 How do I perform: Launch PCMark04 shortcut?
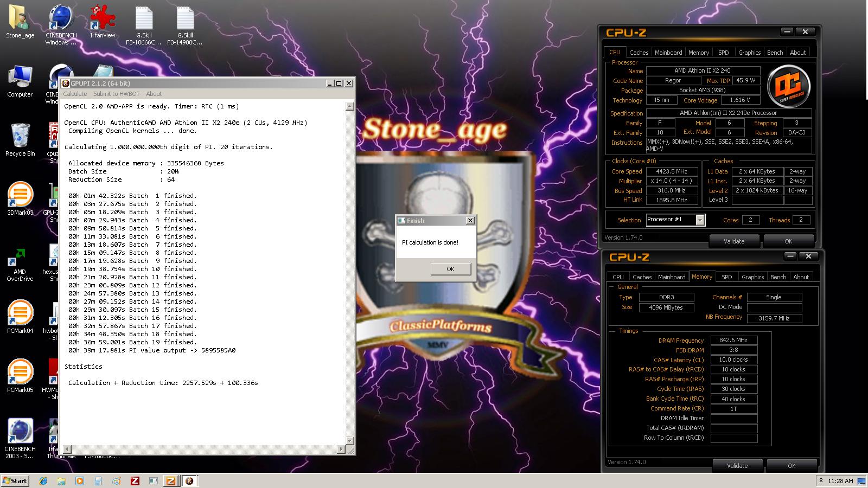tap(20, 317)
